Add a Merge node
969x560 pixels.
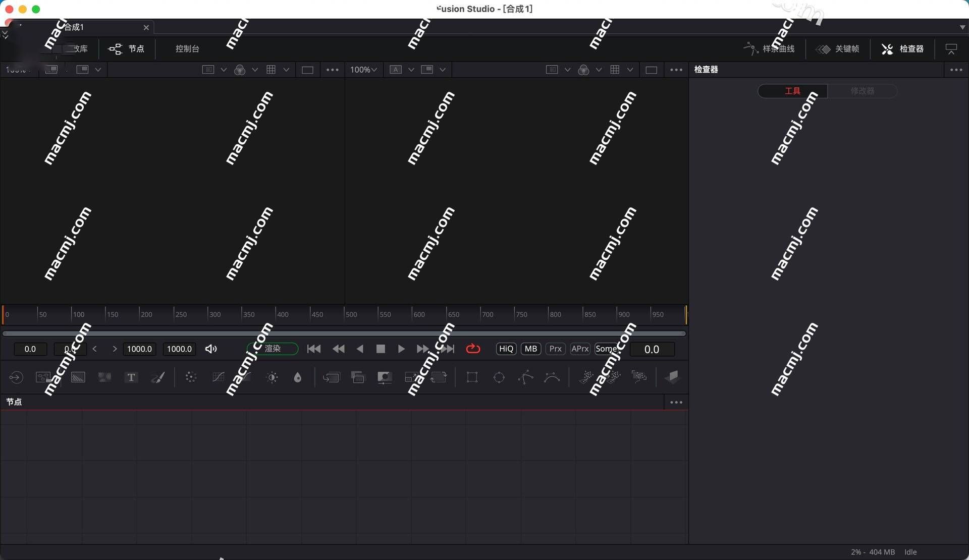click(x=332, y=377)
